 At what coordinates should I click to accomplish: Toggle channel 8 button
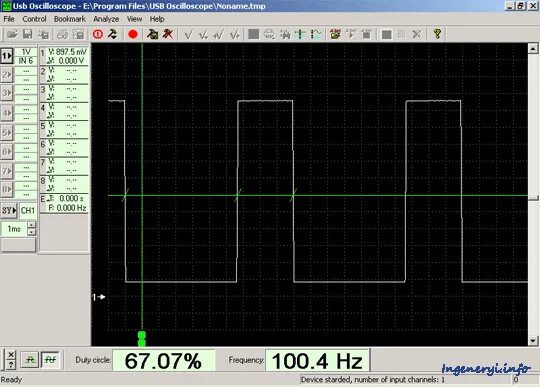click(7, 189)
